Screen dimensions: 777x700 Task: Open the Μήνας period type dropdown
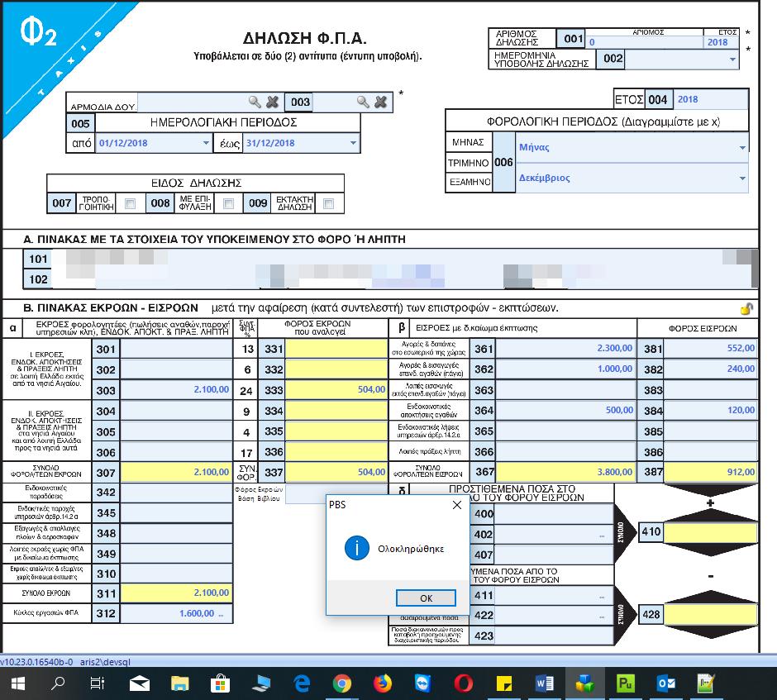tap(742, 148)
